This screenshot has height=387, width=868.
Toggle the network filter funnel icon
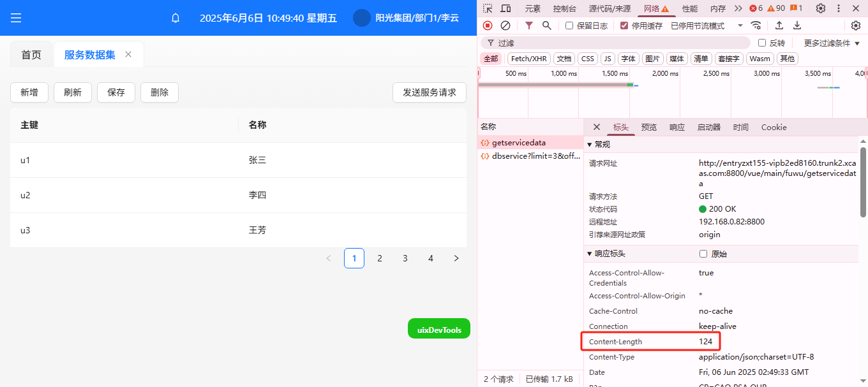click(529, 26)
